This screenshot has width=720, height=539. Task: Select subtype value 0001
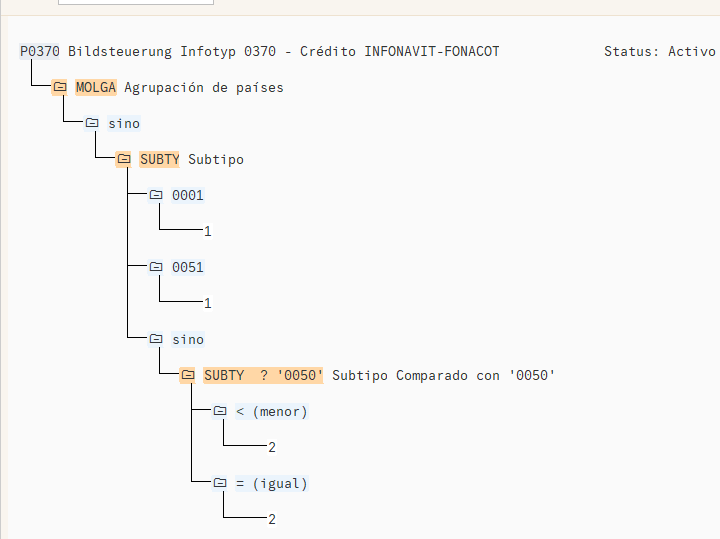(188, 195)
